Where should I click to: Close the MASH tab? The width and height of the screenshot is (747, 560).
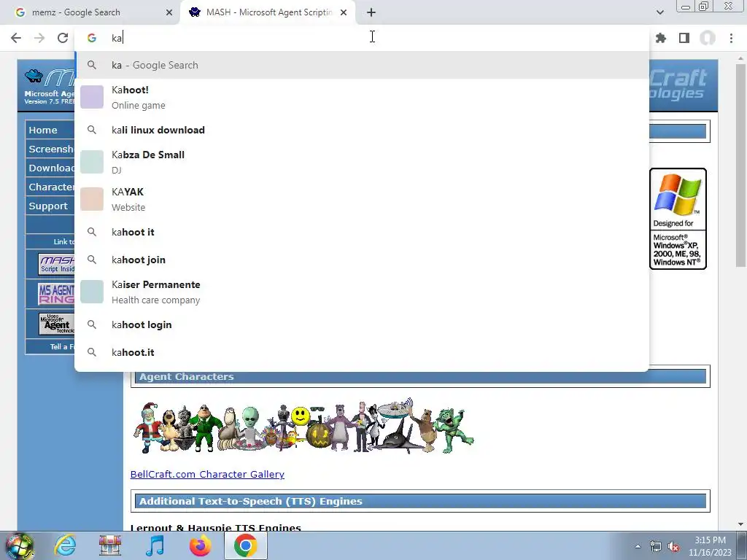(x=344, y=12)
